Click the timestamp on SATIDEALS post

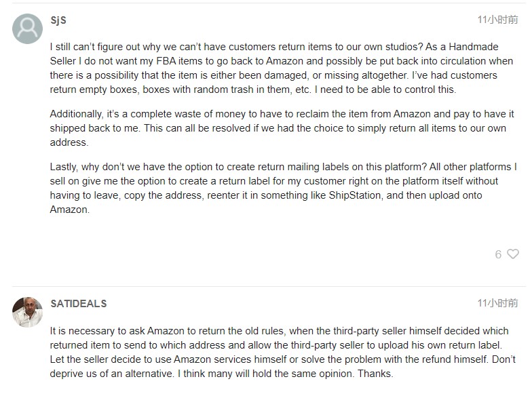[498, 303]
